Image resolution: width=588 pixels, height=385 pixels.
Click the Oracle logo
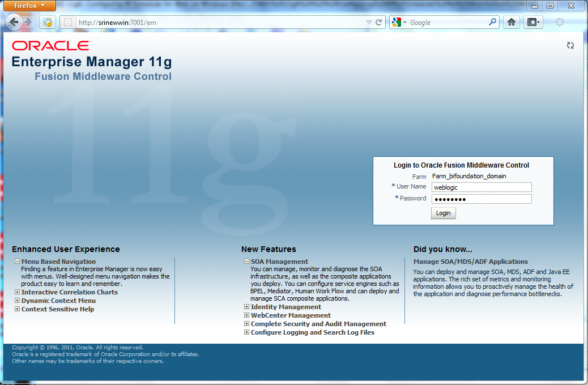click(51, 46)
